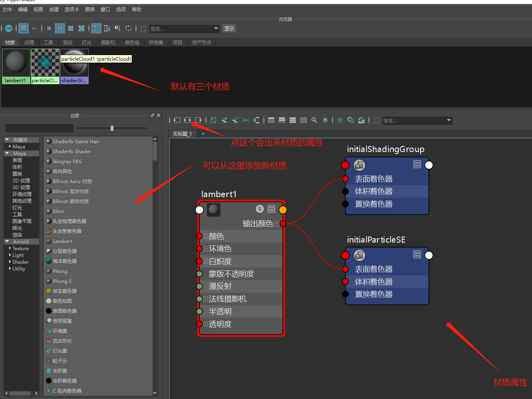Screen dimensions: 532x399
Task: Sort browser items by name A-Z
Action: pos(96,28)
